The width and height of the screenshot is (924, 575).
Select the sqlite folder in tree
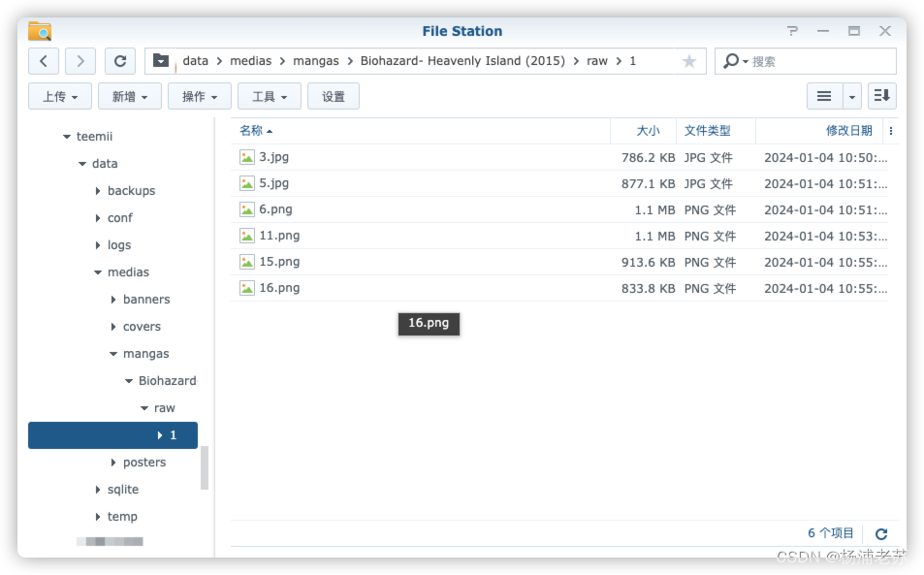coord(123,490)
